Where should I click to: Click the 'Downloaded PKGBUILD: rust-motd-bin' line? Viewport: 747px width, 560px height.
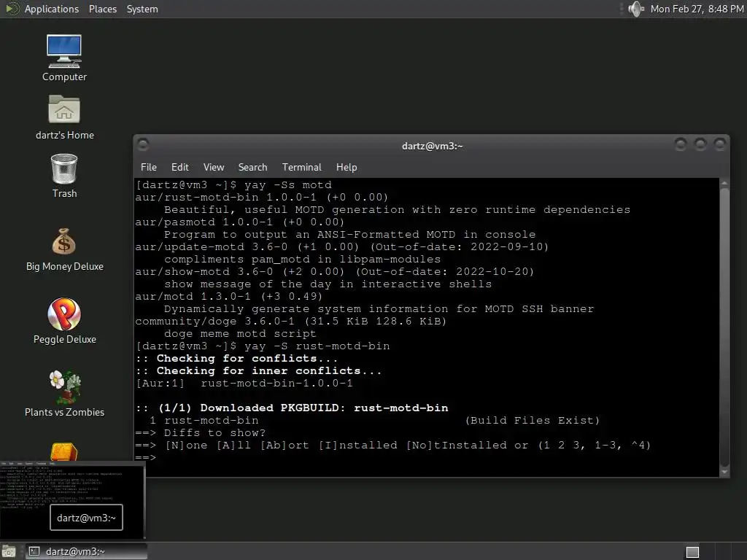pos(292,408)
